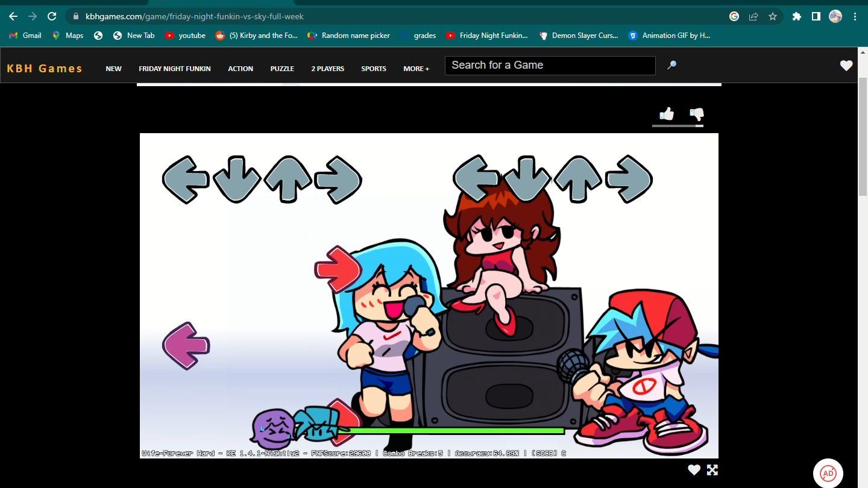Screen dimensions: 868x488
Task: Click the ad blocker round icon
Action: pos(828,473)
